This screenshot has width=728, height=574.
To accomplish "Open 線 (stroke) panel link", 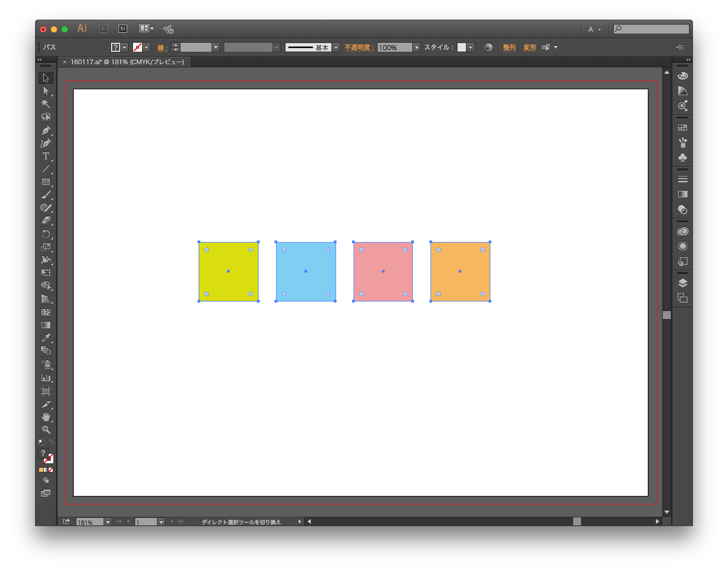I will [x=162, y=48].
